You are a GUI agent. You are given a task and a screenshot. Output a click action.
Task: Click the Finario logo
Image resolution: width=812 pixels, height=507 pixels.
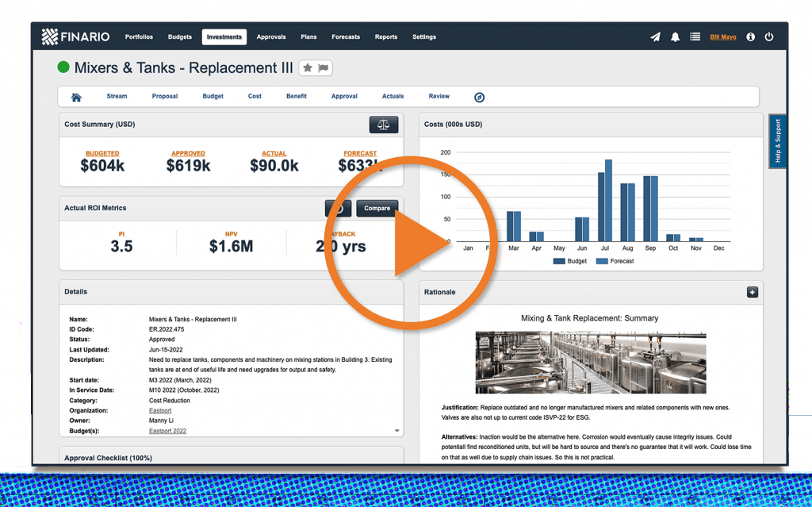75,36
